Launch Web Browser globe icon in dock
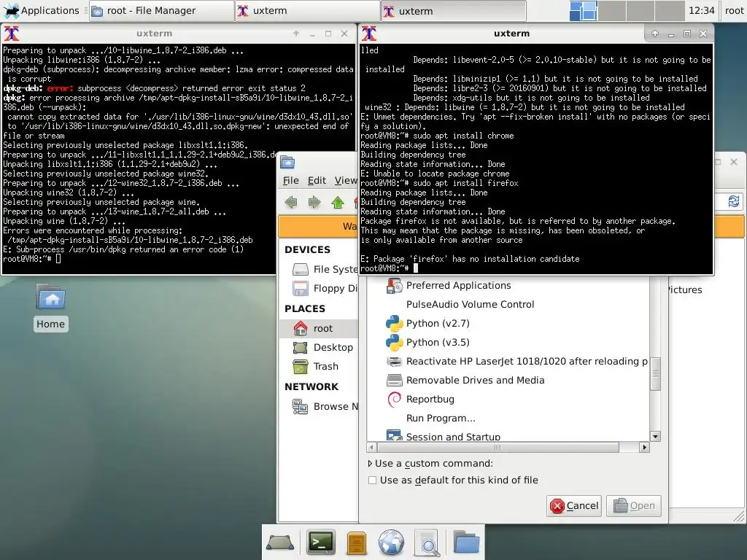 (391, 542)
